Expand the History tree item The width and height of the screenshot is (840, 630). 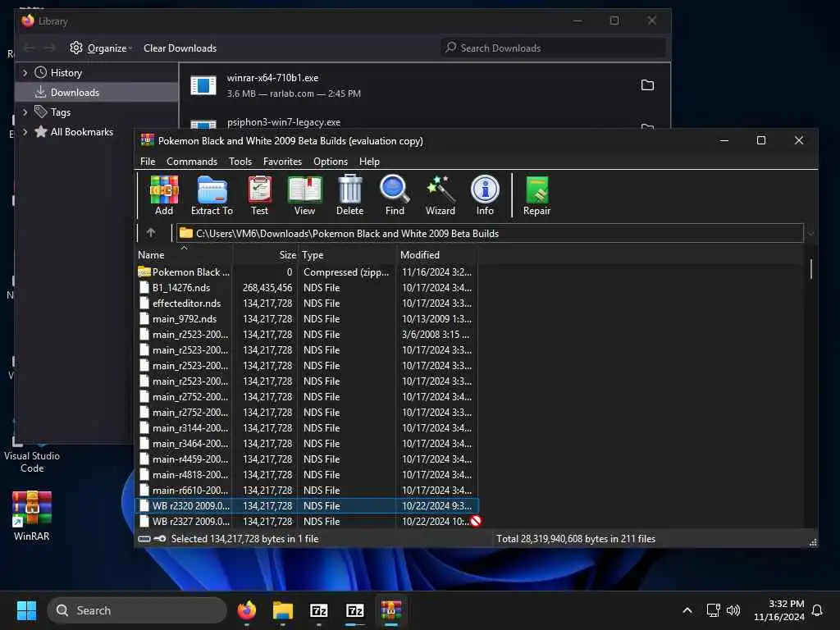[25, 72]
